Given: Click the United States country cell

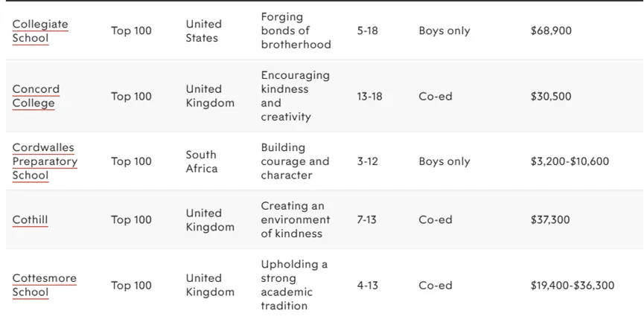Looking at the screenshot, I should coord(204,30).
